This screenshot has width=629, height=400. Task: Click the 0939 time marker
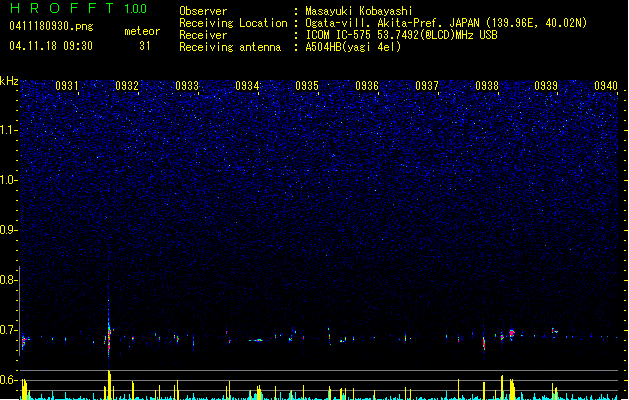(546, 85)
